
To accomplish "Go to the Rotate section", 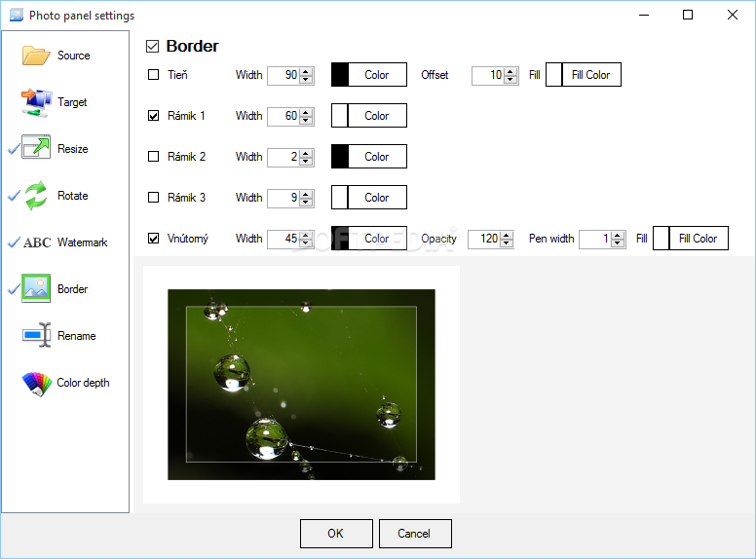I will [73, 196].
